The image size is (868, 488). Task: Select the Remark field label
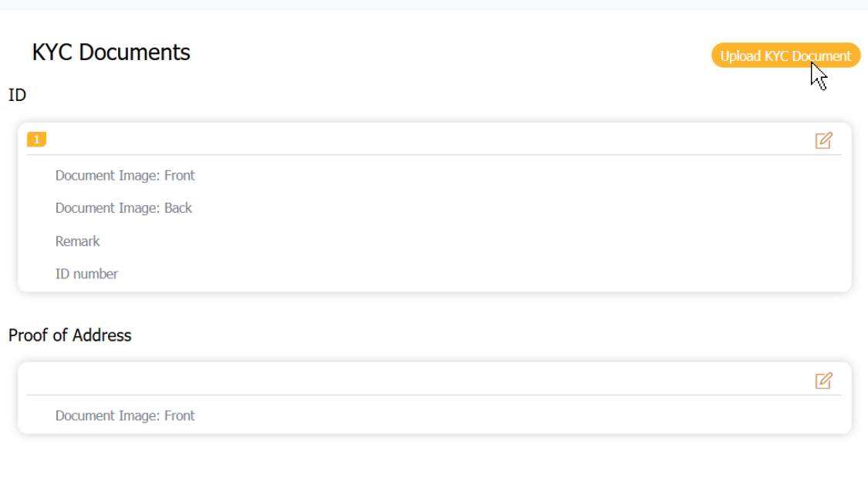[x=77, y=241]
